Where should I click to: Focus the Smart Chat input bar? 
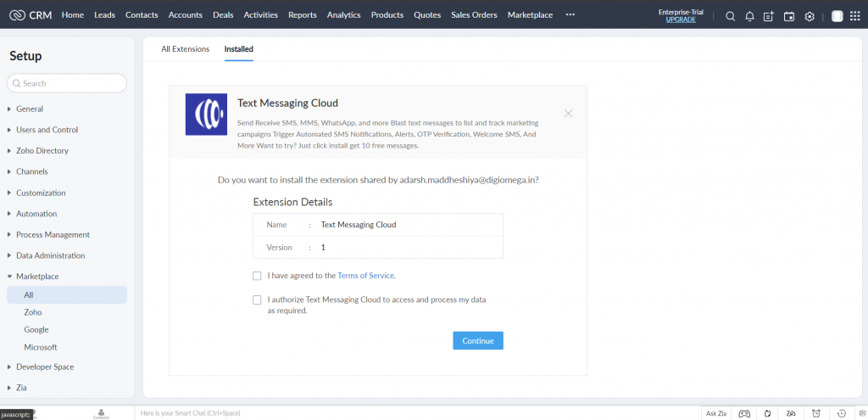[417, 413]
